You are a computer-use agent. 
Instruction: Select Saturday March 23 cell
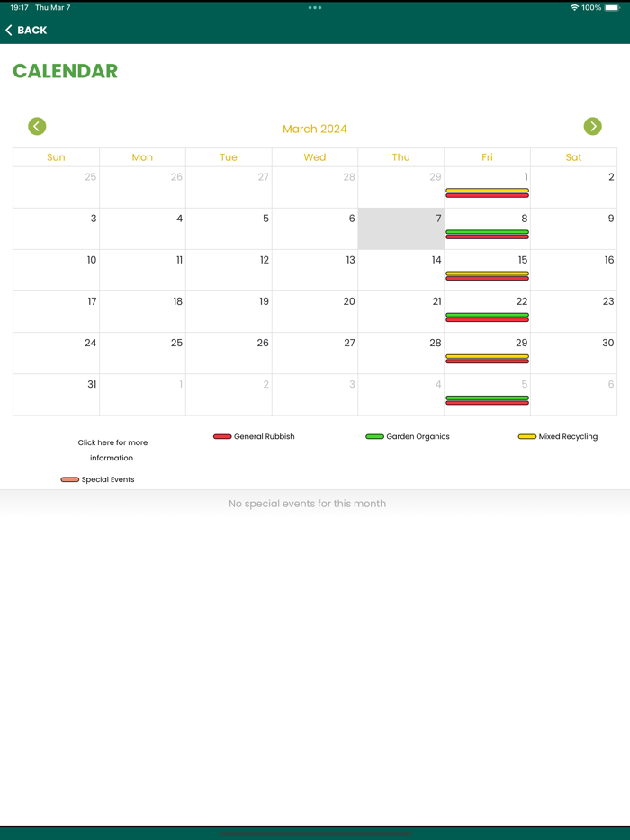573,312
